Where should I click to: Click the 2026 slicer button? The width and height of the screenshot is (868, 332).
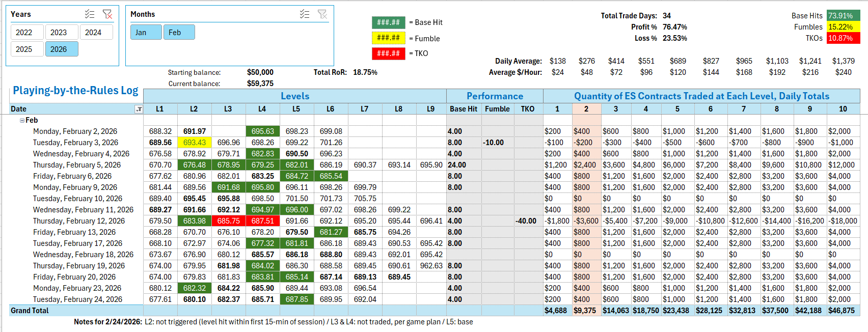(x=59, y=49)
